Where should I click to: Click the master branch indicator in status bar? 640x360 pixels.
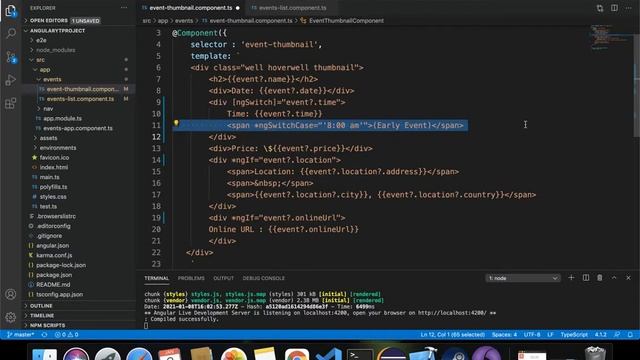click(x=20, y=335)
